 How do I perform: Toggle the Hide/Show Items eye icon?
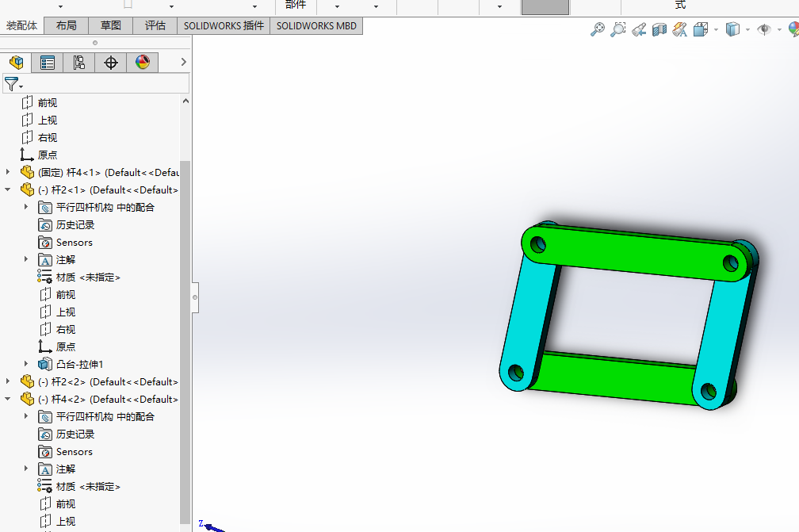point(763,29)
